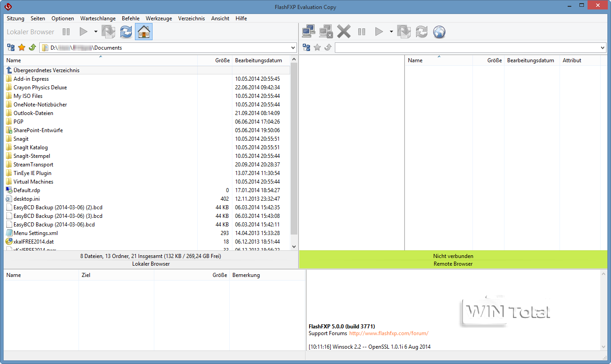Sort local files by Größe column
Screen dimensions: 611x364
[x=215, y=60]
